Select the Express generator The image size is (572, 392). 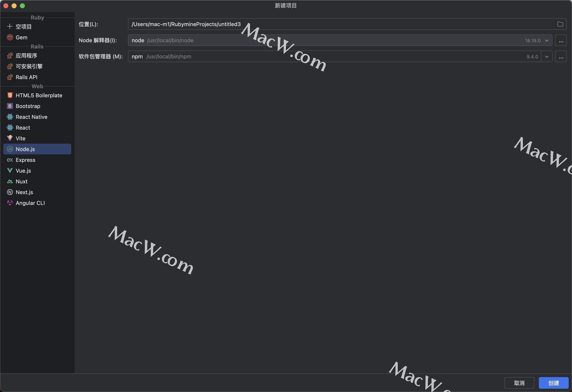point(37,160)
